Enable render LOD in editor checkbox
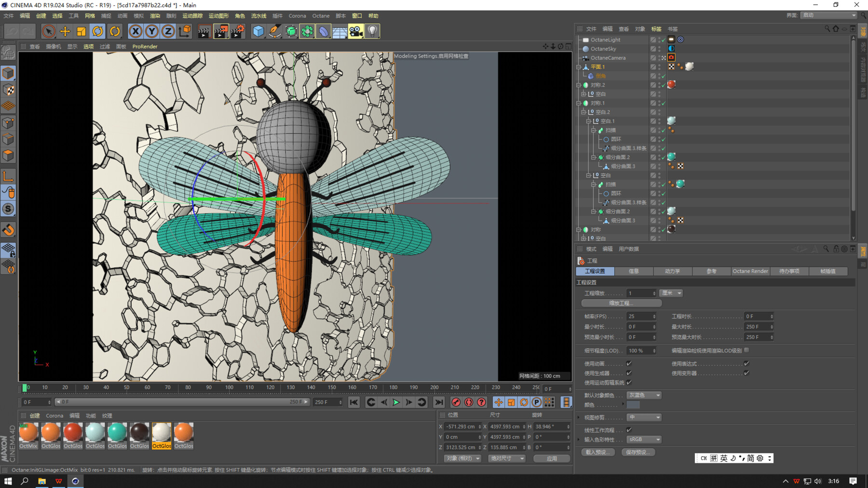The image size is (868, 488). click(746, 350)
